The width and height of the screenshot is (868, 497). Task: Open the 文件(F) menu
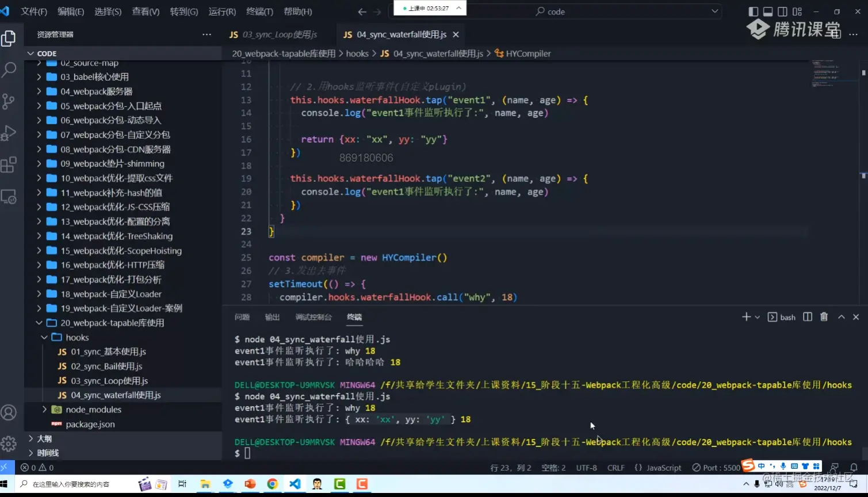(x=34, y=12)
